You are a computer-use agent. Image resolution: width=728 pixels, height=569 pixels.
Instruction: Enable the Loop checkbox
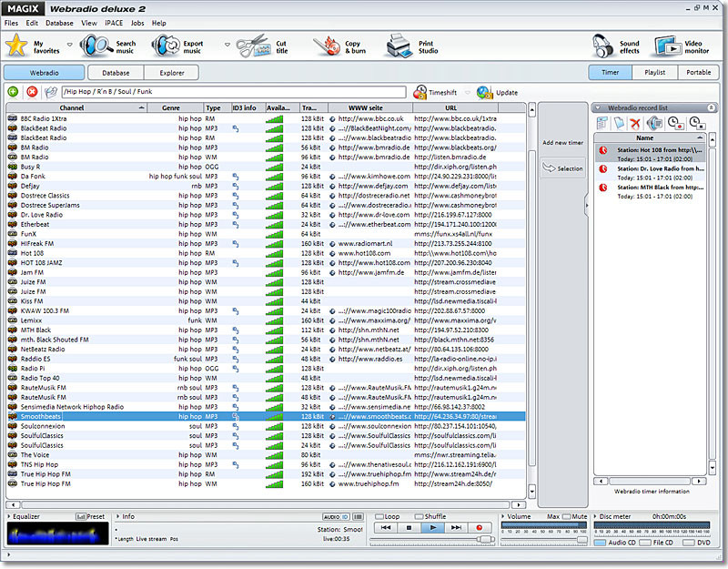click(x=379, y=516)
